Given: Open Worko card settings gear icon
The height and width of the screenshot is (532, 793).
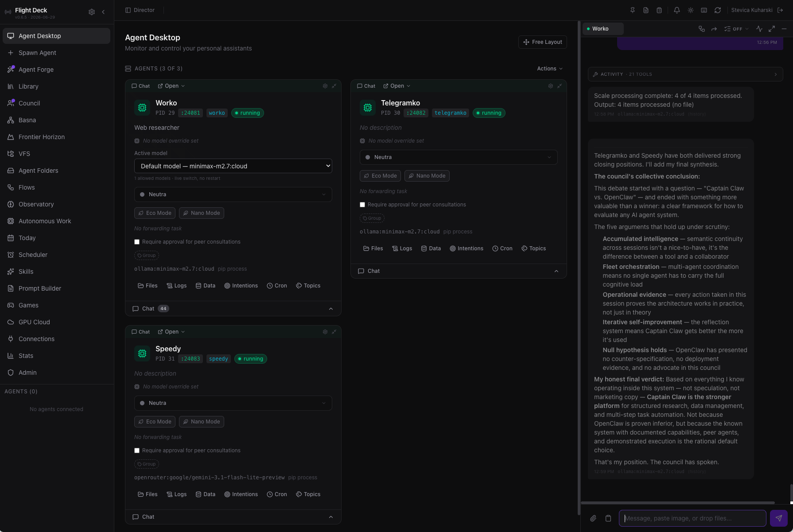Looking at the screenshot, I should 325,86.
